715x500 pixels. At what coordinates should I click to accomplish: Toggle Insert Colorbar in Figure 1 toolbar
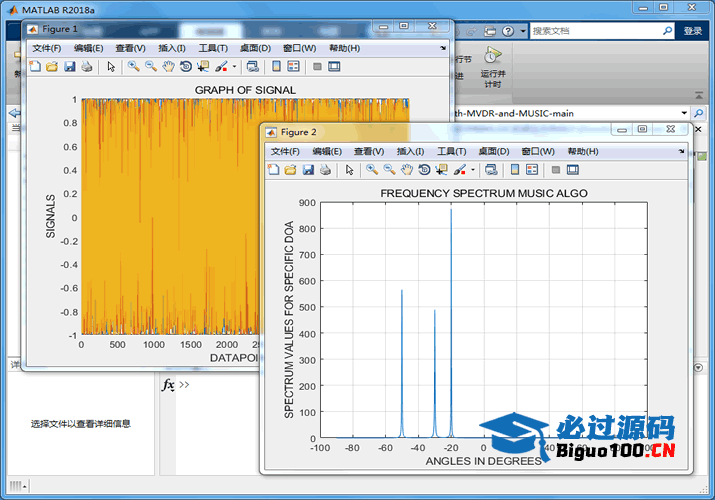click(274, 67)
